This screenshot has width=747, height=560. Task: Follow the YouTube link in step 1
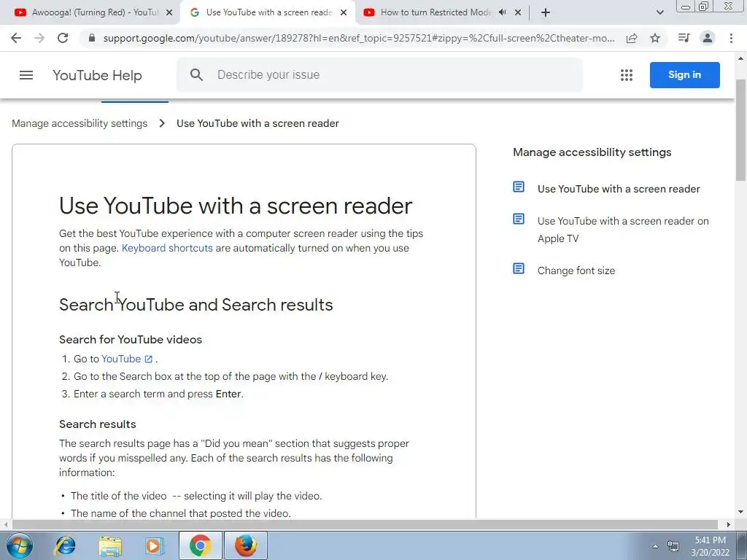pyautogui.click(x=121, y=359)
